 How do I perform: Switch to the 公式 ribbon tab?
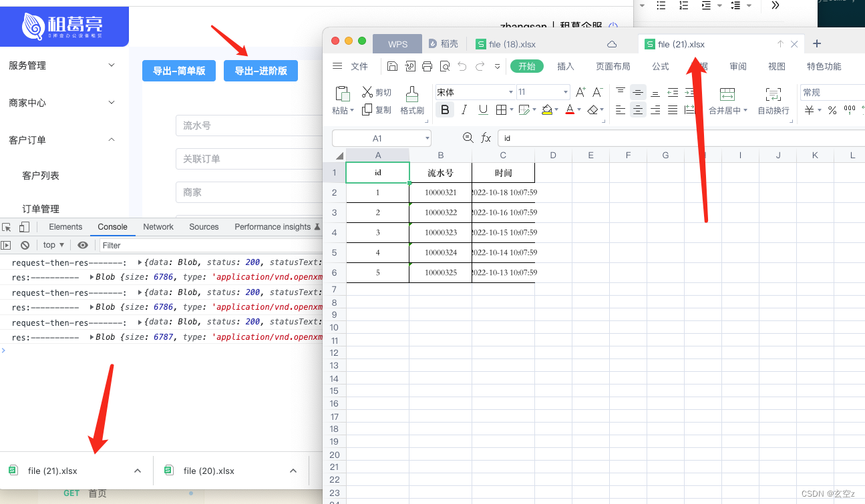(661, 66)
